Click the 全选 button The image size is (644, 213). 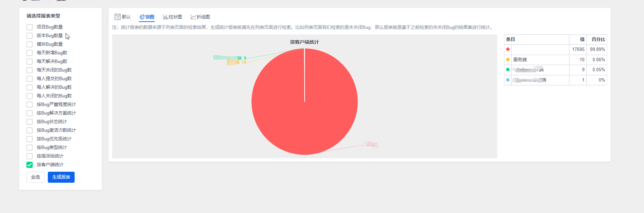click(35, 177)
